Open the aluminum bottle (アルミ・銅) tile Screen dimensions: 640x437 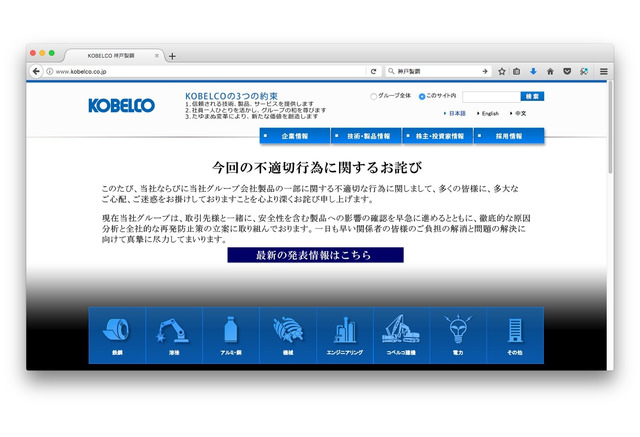[231, 335]
